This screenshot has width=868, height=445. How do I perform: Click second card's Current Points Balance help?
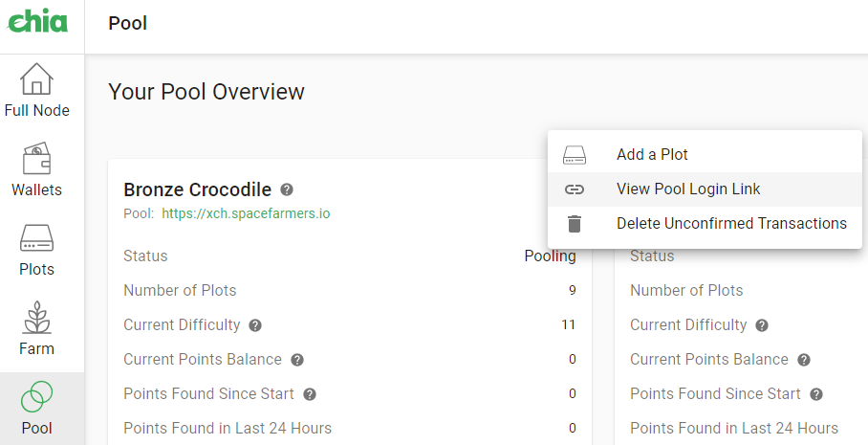click(804, 360)
